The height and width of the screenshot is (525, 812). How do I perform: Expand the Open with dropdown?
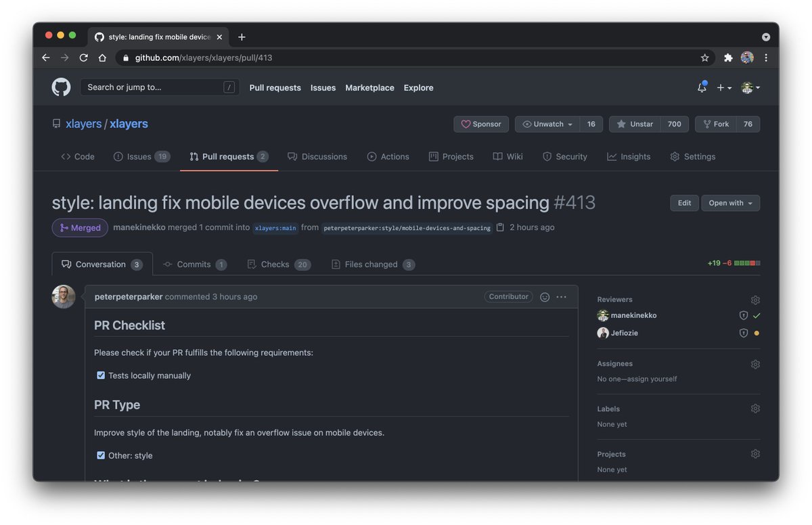click(x=730, y=203)
